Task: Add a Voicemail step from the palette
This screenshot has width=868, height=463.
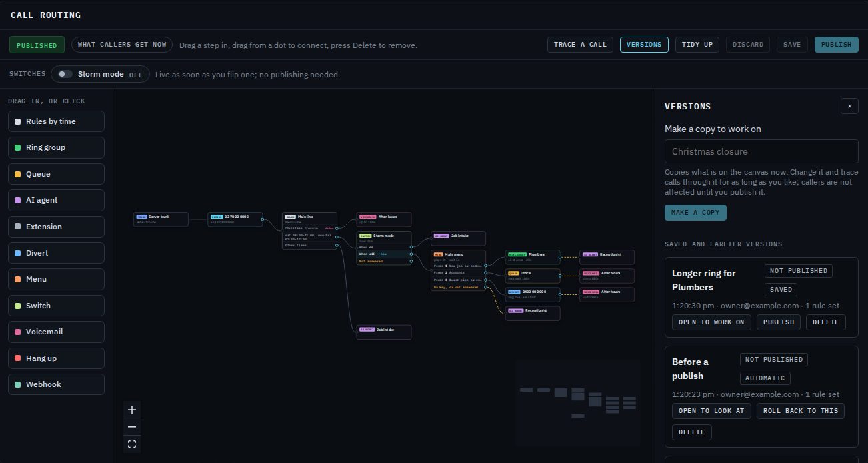Action: tap(56, 332)
